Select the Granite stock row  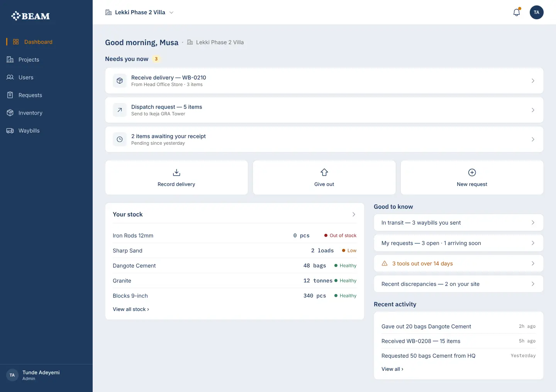[235, 280]
